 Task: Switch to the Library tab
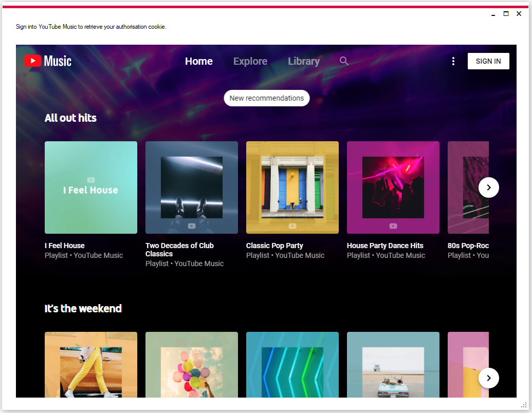coord(304,61)
